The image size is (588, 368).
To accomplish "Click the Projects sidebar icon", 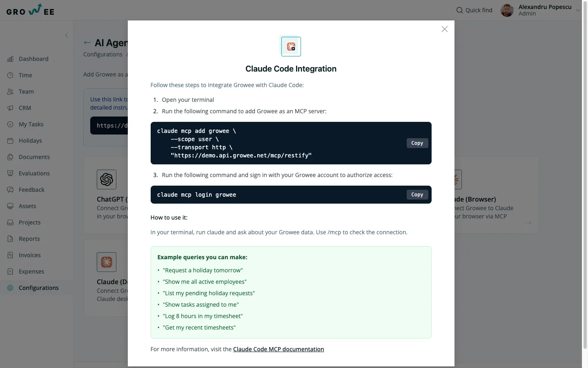I will tap(10, 222).
